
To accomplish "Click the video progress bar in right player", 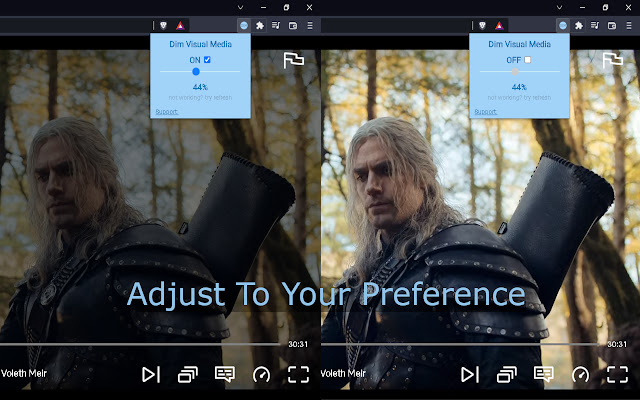I will tap(460, 344).
